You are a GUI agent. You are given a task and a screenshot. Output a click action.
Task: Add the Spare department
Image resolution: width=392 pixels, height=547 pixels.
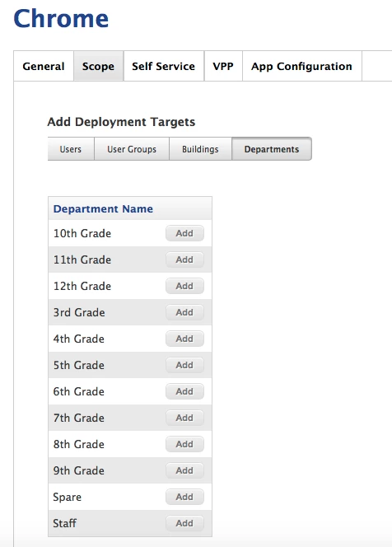184,497
